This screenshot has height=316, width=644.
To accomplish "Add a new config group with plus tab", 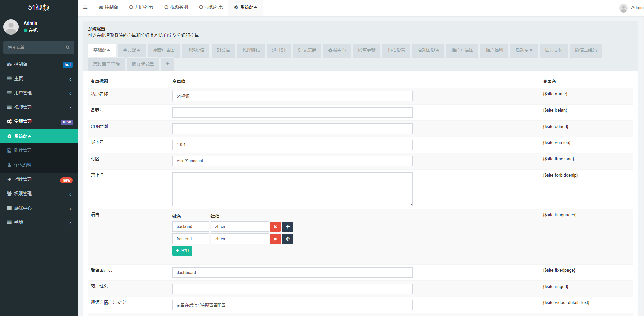I will (167, 64).
